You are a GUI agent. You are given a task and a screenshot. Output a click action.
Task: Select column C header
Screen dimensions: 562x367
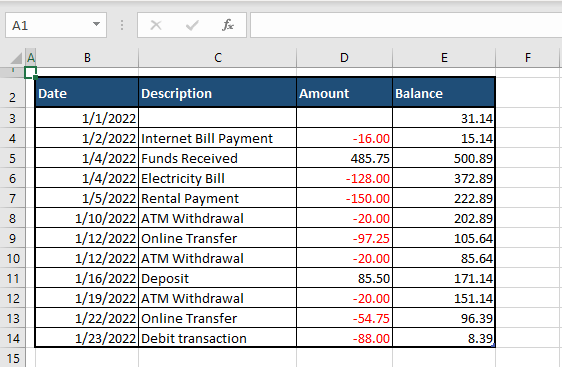(x=218, y=58)
